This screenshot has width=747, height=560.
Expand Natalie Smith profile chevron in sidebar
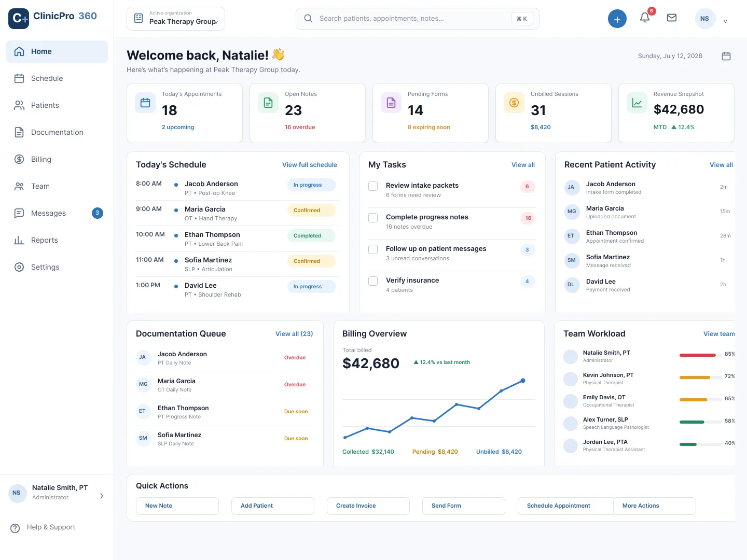point(101,496)
